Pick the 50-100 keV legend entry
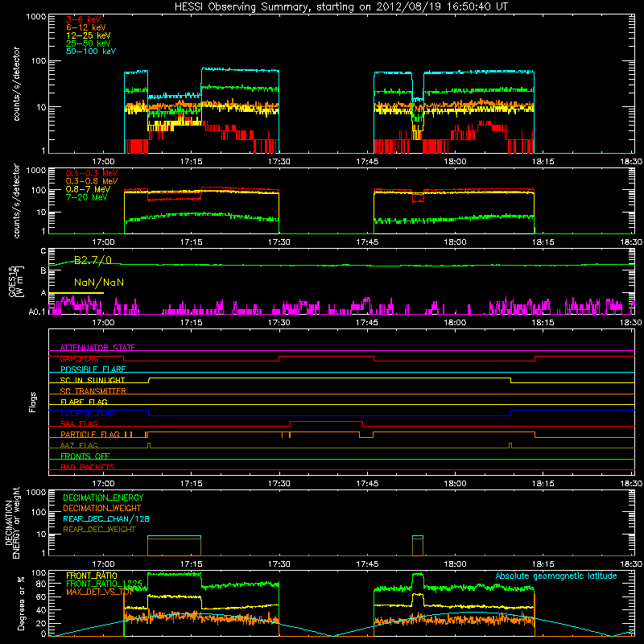Image resolution: width=644 pixels, height=644 pixels. (x=91, y=52)
